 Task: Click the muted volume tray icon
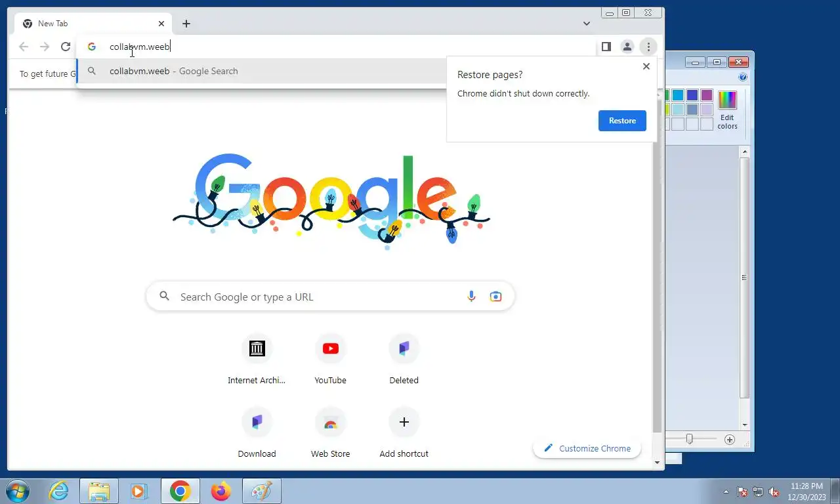[774, 492]
